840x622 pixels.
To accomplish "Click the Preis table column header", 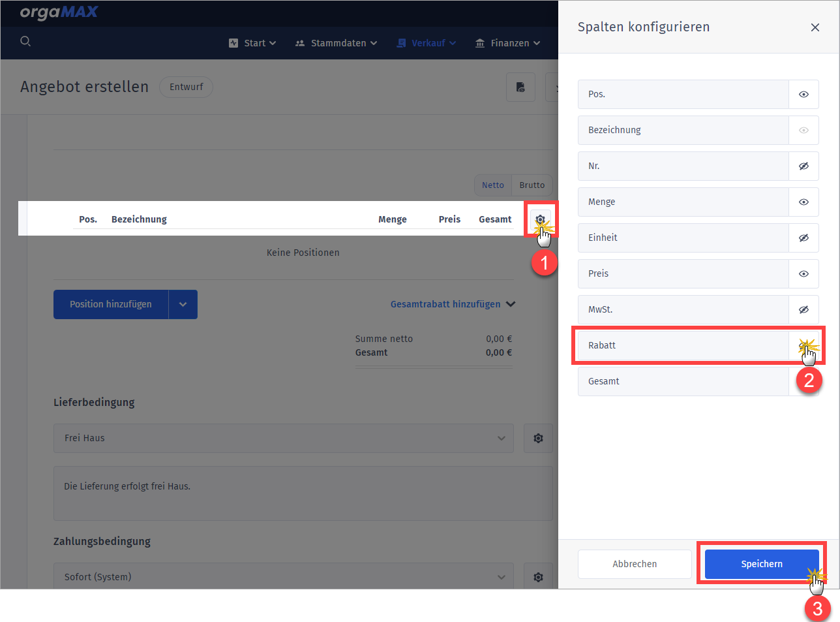I will (449, 219).
